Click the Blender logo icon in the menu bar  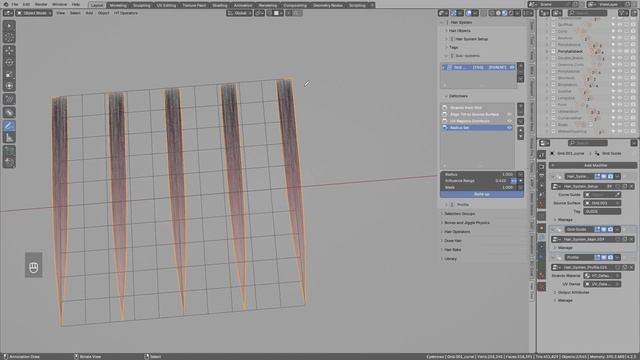tap(6, 4)
